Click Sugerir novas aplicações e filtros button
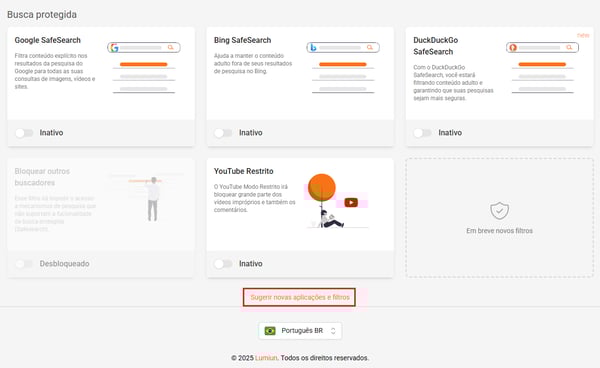600x368 pixels. point(299,297)
